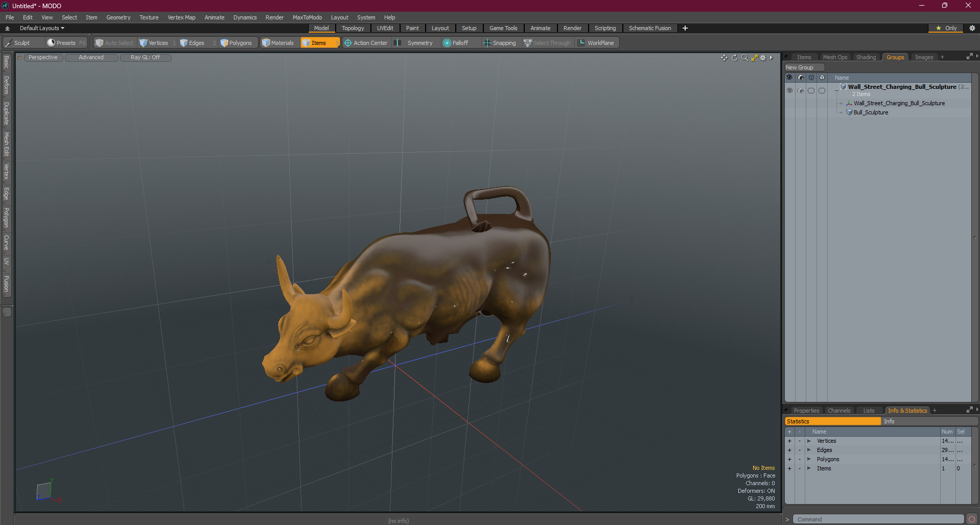Toggle Auto Select mode
Image resolution: width=980 pixels, height=525 pixels.
click(x=114, y=43)
